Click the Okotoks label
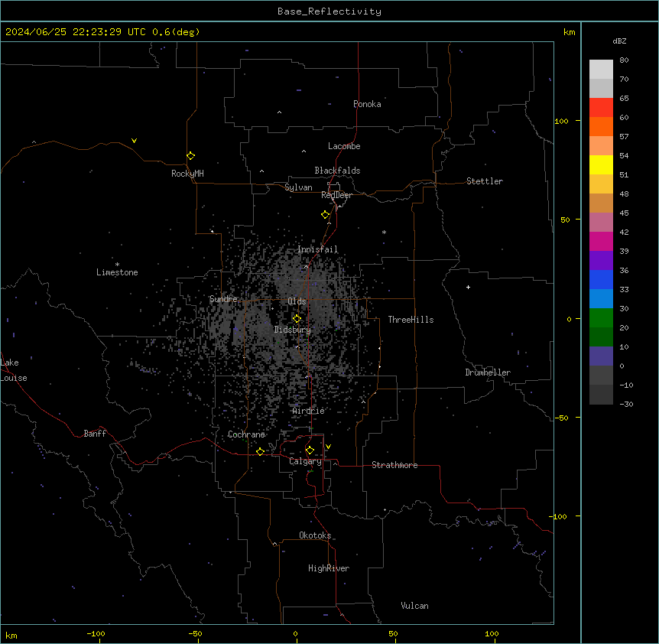This screenshot has height=644, width=659. pos(315,535)
